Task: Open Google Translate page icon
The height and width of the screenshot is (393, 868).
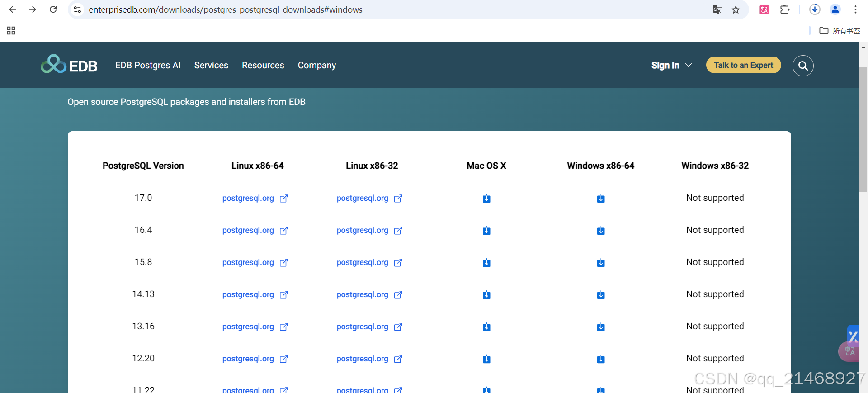Action: coord(717,9)
